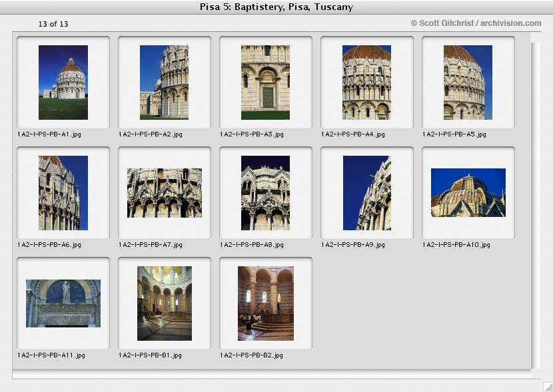Select thumbnail image 1A2-I-PS-PB-A8.jpg

tap(265, 193)
